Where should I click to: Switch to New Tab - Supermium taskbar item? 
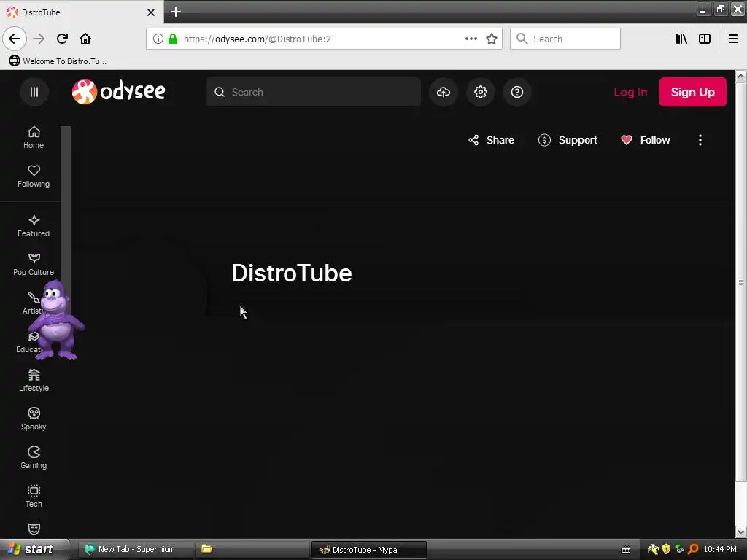point(135,549)
